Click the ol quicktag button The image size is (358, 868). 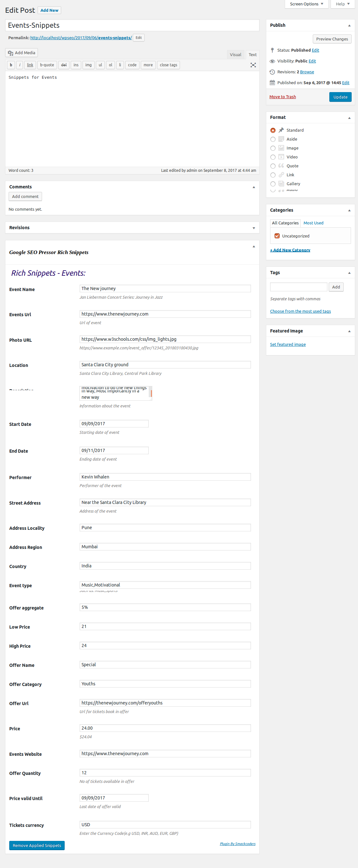click(111, 65)
